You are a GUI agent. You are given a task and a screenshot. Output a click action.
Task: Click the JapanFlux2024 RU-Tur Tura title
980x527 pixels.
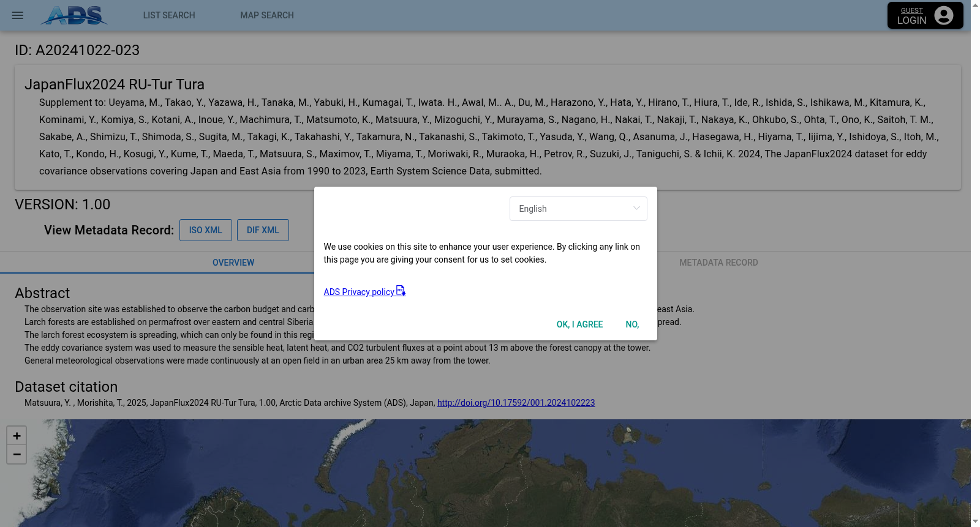[115, 84]
